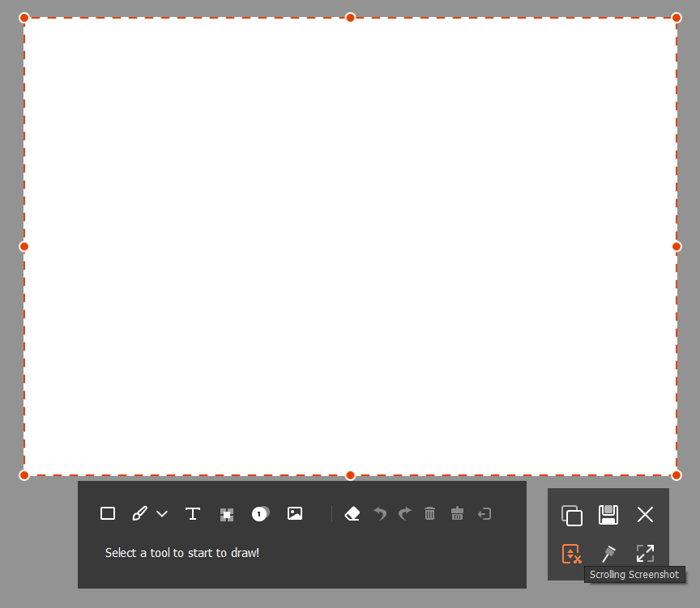700x608 pixels.
Task: Click the top-middle selection edge handle
Action: pos(351,18)
